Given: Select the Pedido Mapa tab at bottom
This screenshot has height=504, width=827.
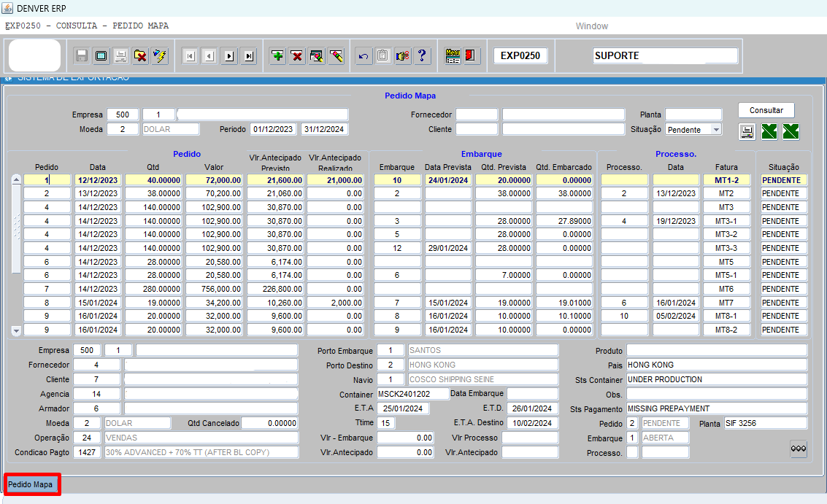Looking at the screenshot, I should coord(31,484).
